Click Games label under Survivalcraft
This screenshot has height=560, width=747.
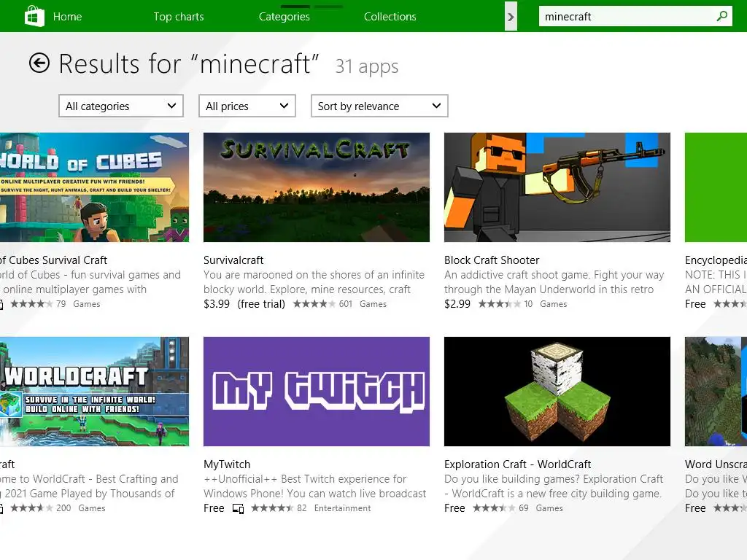point(373,304)
